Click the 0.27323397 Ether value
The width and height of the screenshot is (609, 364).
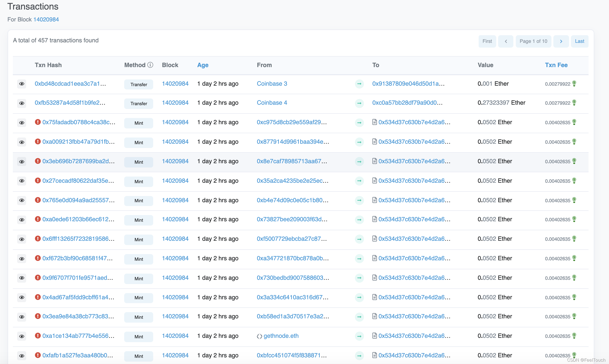[501, 103]
